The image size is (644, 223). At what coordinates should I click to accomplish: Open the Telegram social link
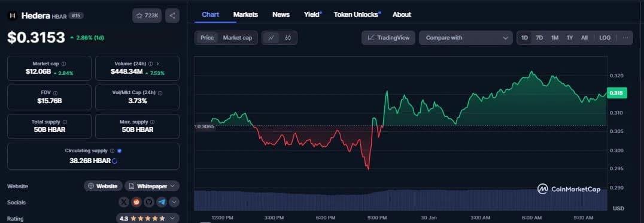[x=162, y=202]
